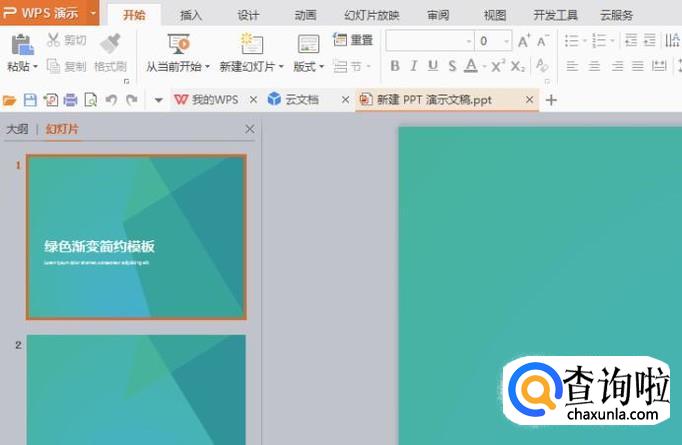Switch to the 幻灯片放映 tab
682x445 pixels.
click(x=372, y=15)
